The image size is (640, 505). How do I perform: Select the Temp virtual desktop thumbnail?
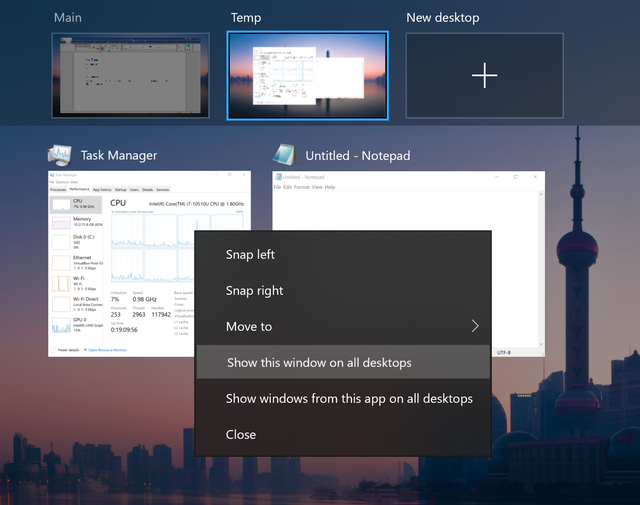coord(307,76)
